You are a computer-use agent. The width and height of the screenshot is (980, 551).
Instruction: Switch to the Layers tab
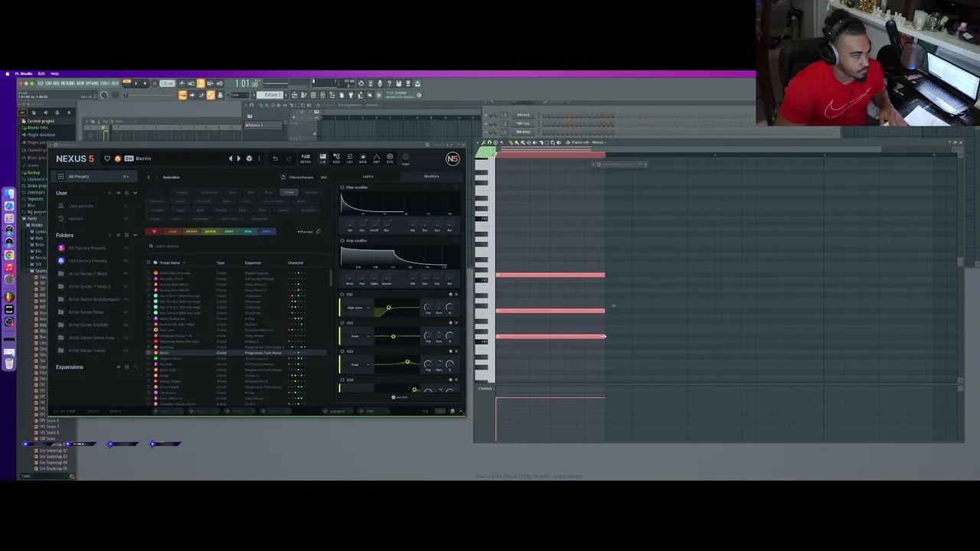click(x=368, y=177)
